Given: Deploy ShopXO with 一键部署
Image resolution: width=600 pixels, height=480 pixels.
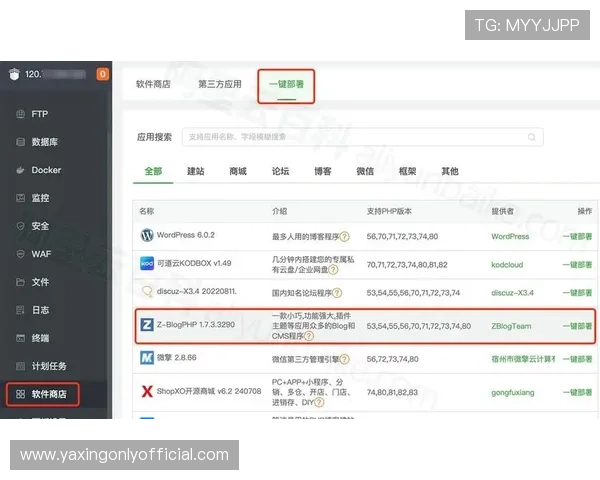Looking at the screenshot, I should tap(577, 392).
